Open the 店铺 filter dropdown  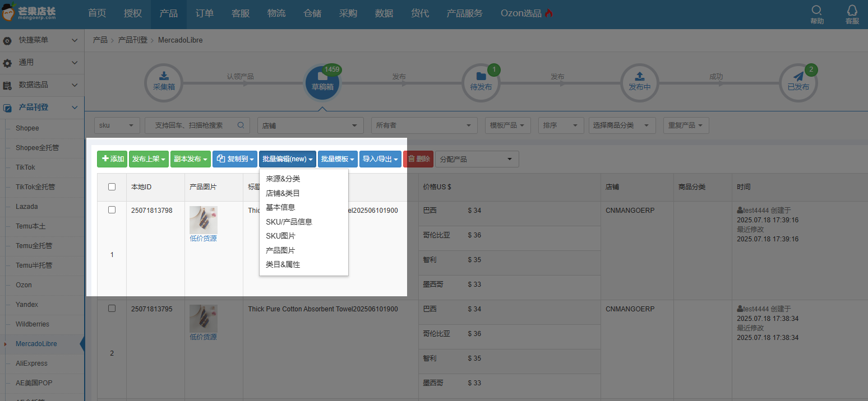pos(311,125)
